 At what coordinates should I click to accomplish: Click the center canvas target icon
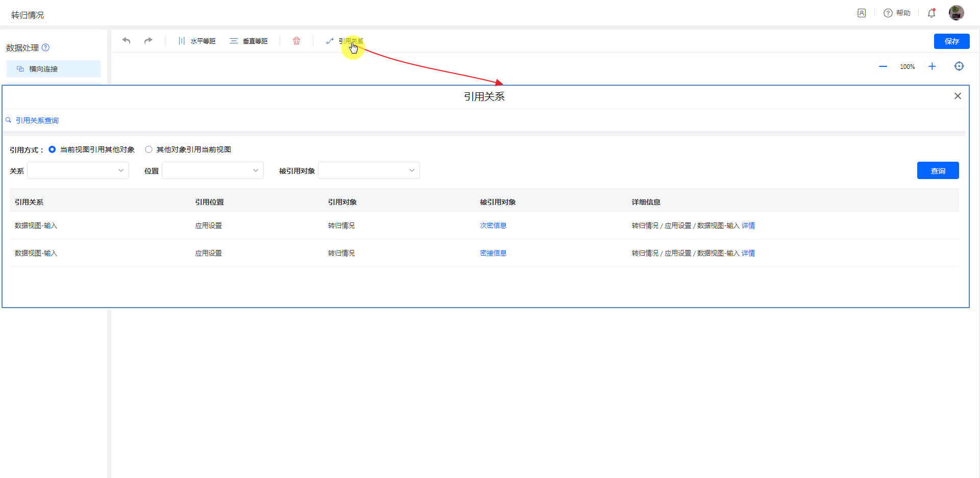tap(959, 66)
